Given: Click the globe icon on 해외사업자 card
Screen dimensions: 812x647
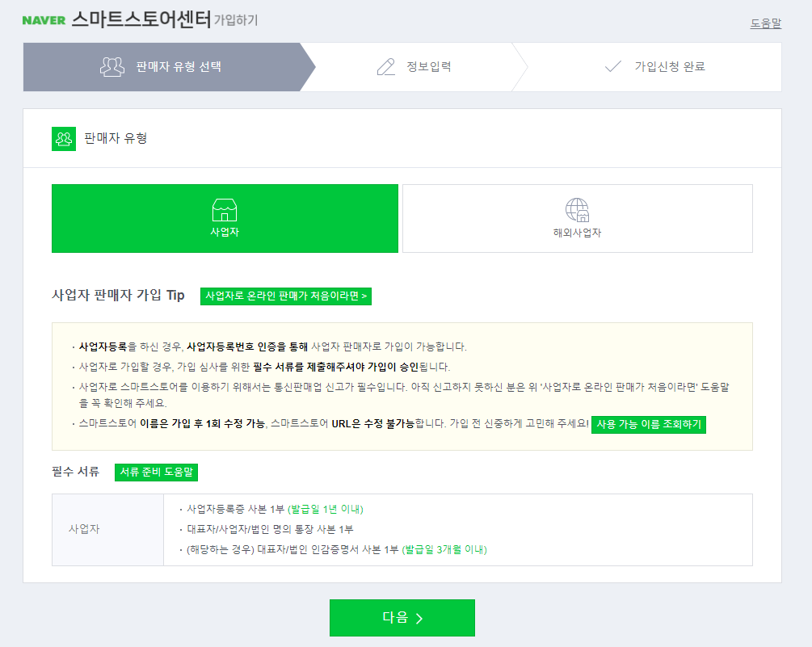Looking at the screenshot, I should click(x=576, y=209).
